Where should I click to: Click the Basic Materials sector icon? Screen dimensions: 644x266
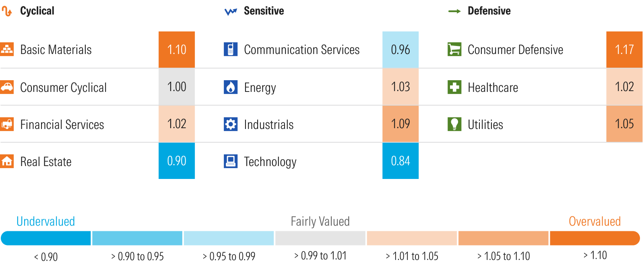click(x=7, y=49)
